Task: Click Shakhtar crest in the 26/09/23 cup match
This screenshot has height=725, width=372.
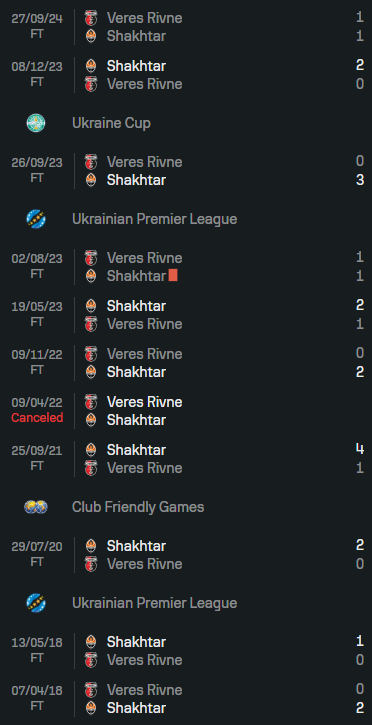Action: click(91, 180)
